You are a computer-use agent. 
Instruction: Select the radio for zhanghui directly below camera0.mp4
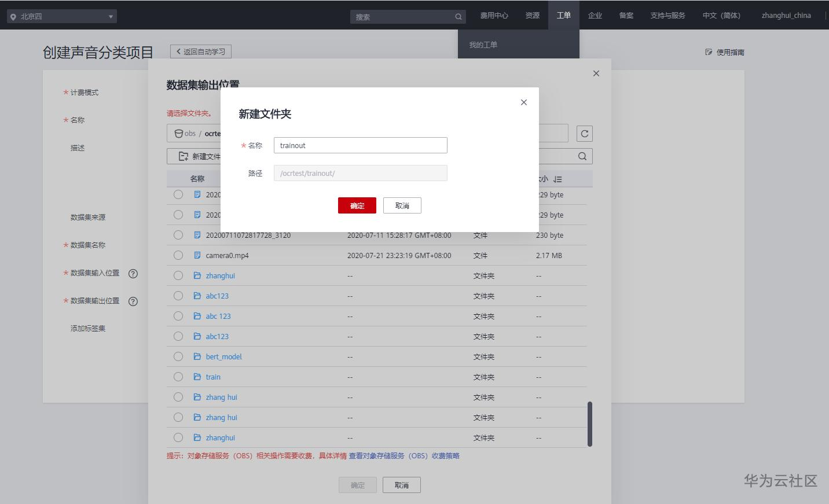click(178, 275)
